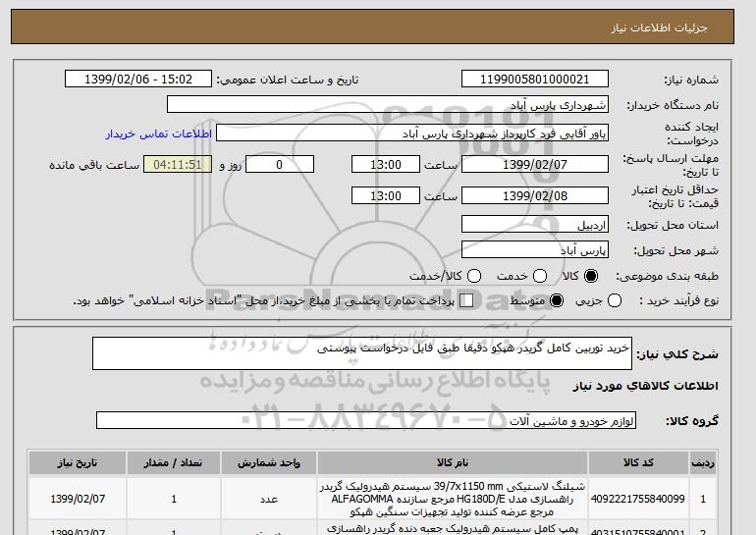
Task: Select the کالا radio button
Action: pyautogui.click(x=591, y=276)
